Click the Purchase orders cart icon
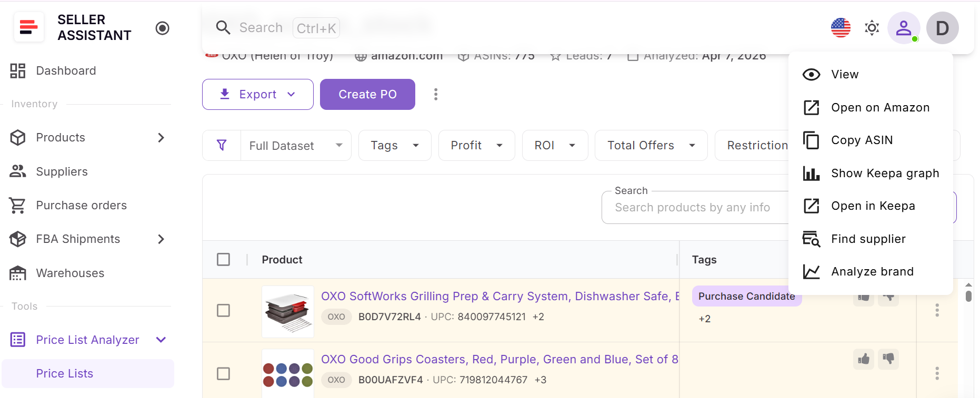 tap(18, 206)
